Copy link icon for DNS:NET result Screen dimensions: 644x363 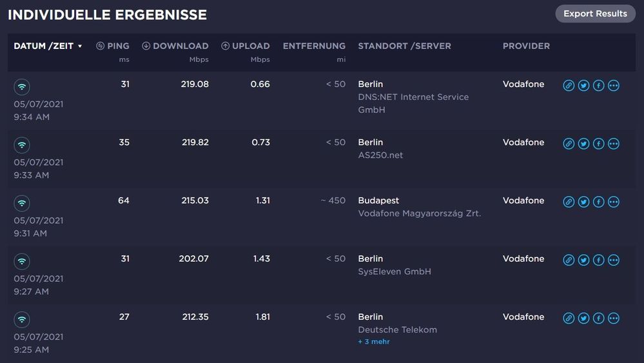[569, 86]
